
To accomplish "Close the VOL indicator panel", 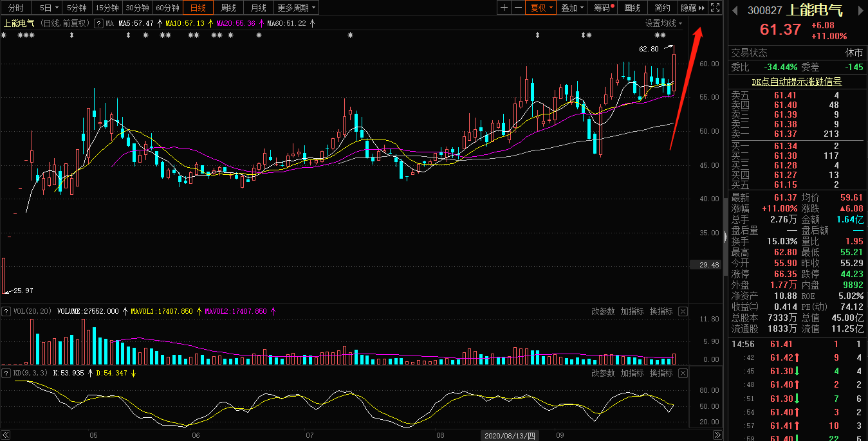I will click(x=683, y=312).
